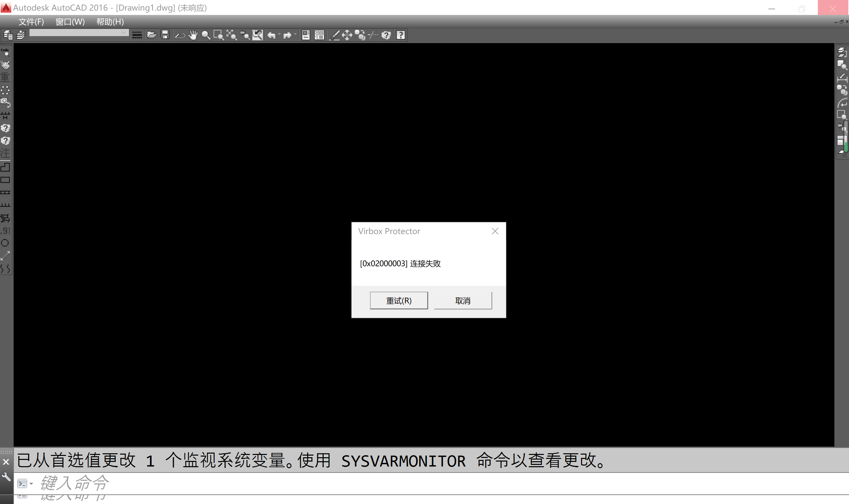
Task: Select the Zoom Previous tool
Action: pyautogui.click(x=244, y=35)
